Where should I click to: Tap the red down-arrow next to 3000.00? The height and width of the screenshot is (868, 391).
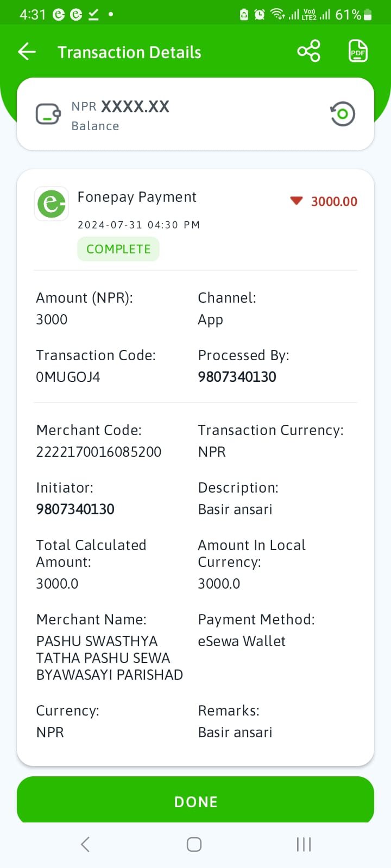(296, 201)
